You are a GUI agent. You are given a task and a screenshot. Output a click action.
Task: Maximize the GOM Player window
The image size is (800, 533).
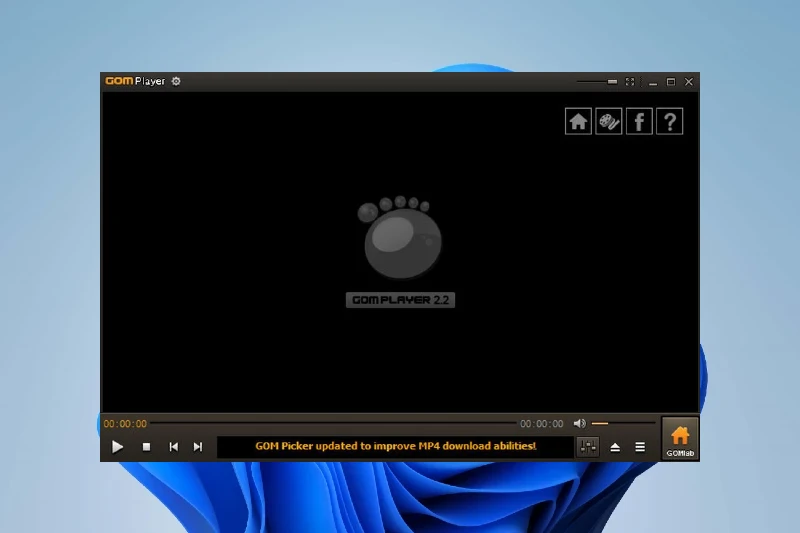(x=671, y=82)
